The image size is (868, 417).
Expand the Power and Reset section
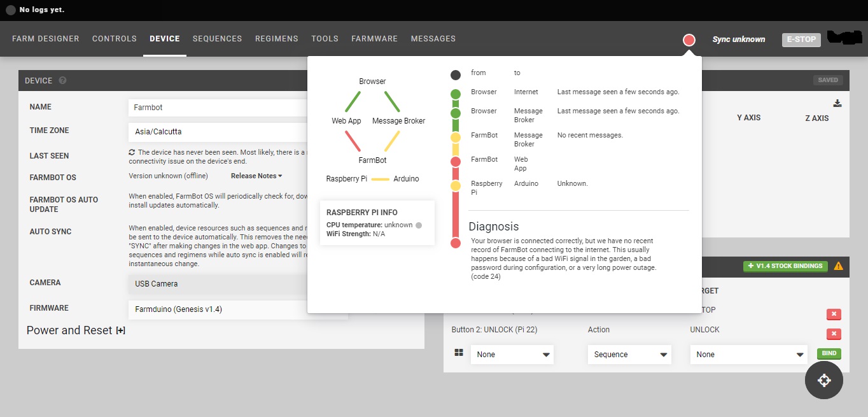pos(120,330)
